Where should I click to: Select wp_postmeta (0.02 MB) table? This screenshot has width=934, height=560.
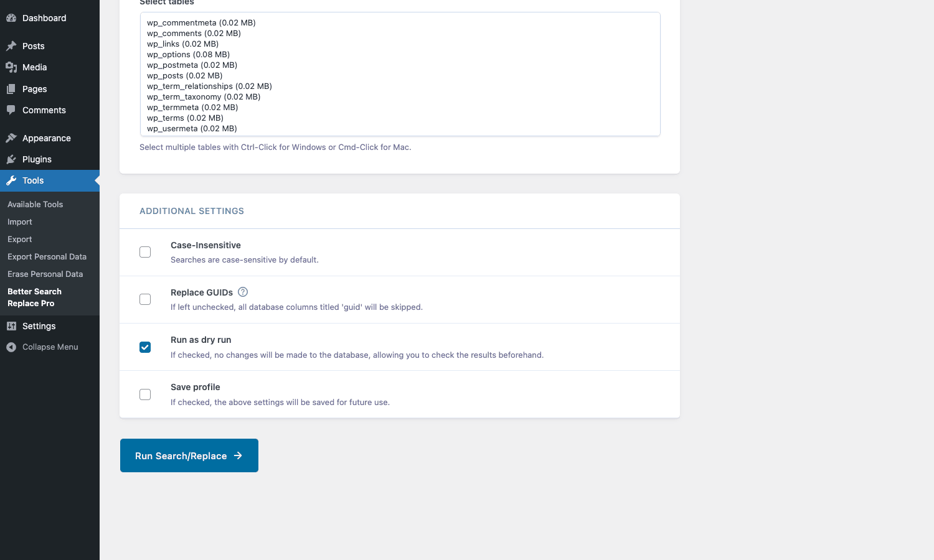pos(192,65)
